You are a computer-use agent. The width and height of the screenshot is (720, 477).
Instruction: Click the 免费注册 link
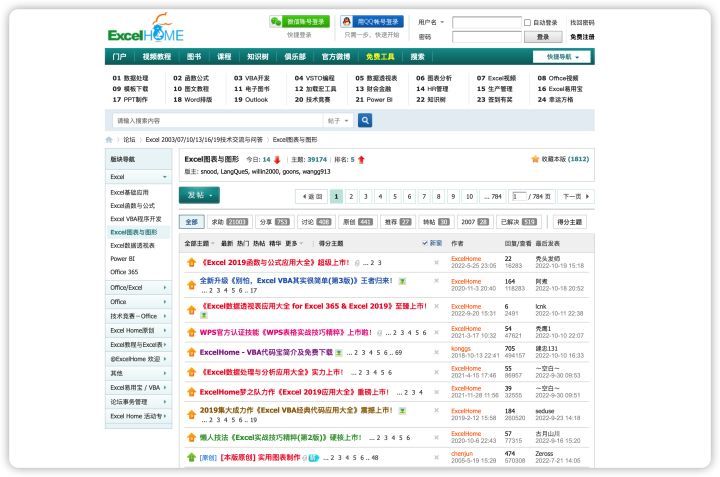[x=582, y=37]
